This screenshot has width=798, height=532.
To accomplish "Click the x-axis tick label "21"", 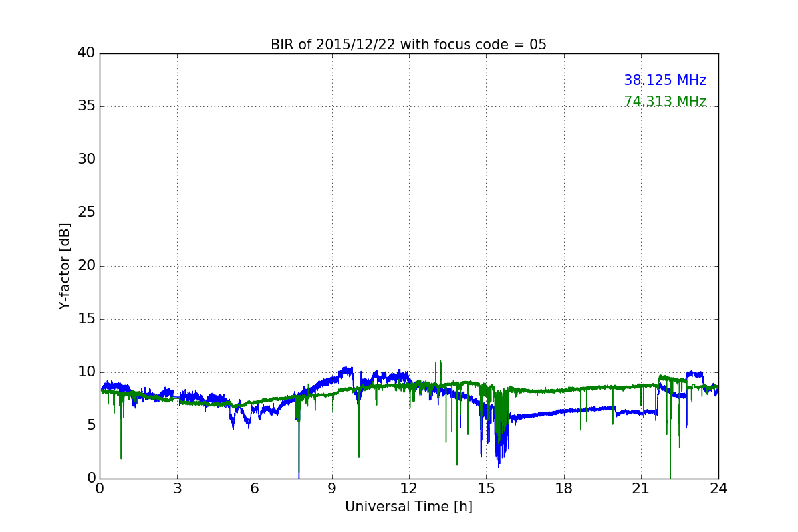I will click(641, 488).
